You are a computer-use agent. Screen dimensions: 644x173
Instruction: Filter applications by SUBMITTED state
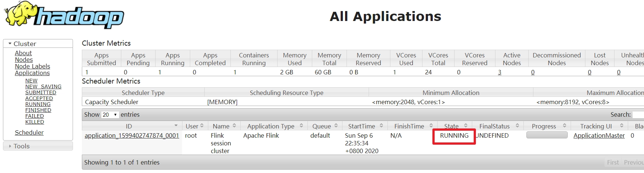(x=41, y=92)
